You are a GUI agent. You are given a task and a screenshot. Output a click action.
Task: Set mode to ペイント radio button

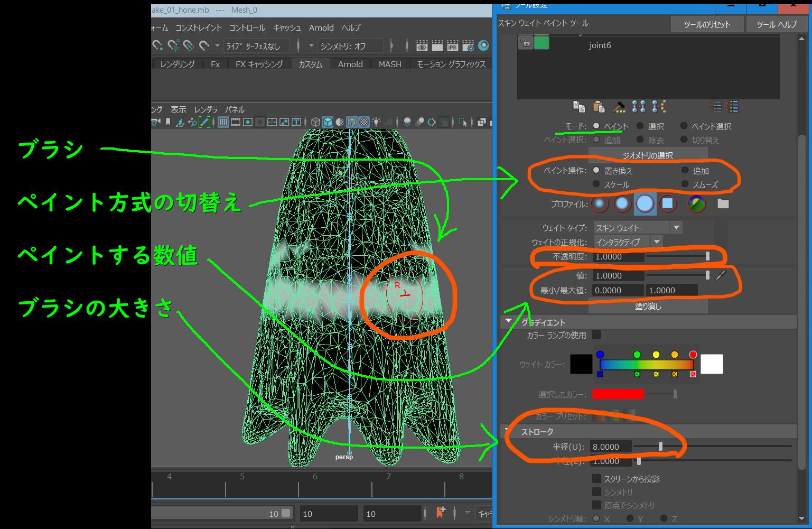point(596,126)
